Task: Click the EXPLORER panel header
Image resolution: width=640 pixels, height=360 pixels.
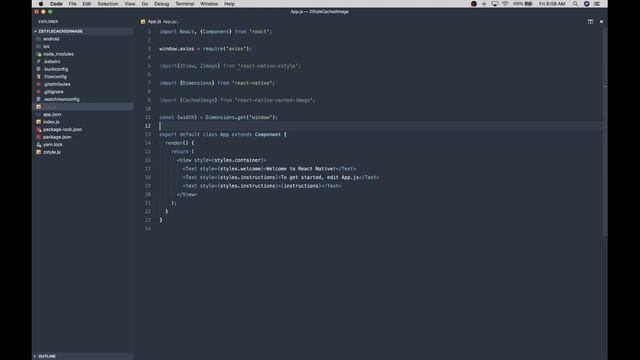Action: (48, 22)
